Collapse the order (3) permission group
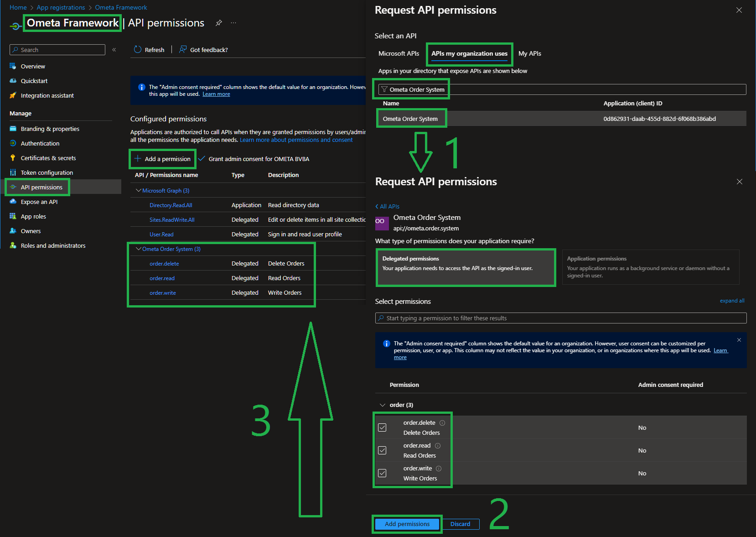This screenshot has width=756, height=537. pyautogui.click(x=383, y=405)
